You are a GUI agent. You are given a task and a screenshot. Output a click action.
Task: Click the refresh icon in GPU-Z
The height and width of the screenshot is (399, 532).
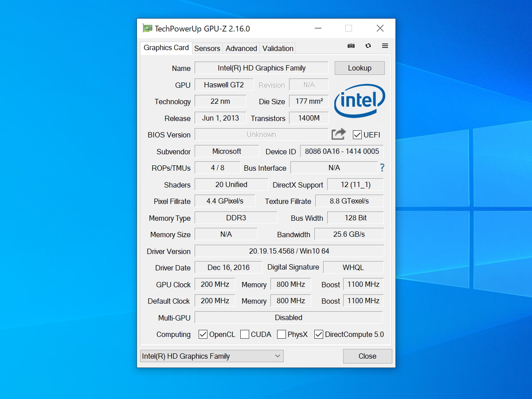(368, 46)
